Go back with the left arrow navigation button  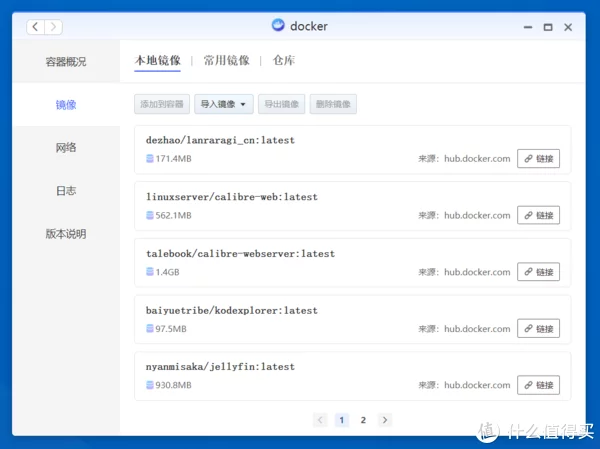click(35, 27)
